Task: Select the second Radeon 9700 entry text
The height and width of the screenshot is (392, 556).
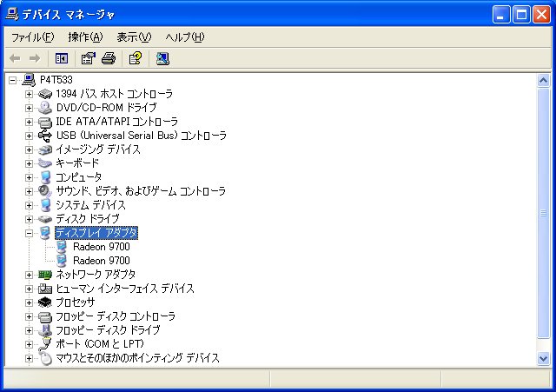Action: (102, 261)
